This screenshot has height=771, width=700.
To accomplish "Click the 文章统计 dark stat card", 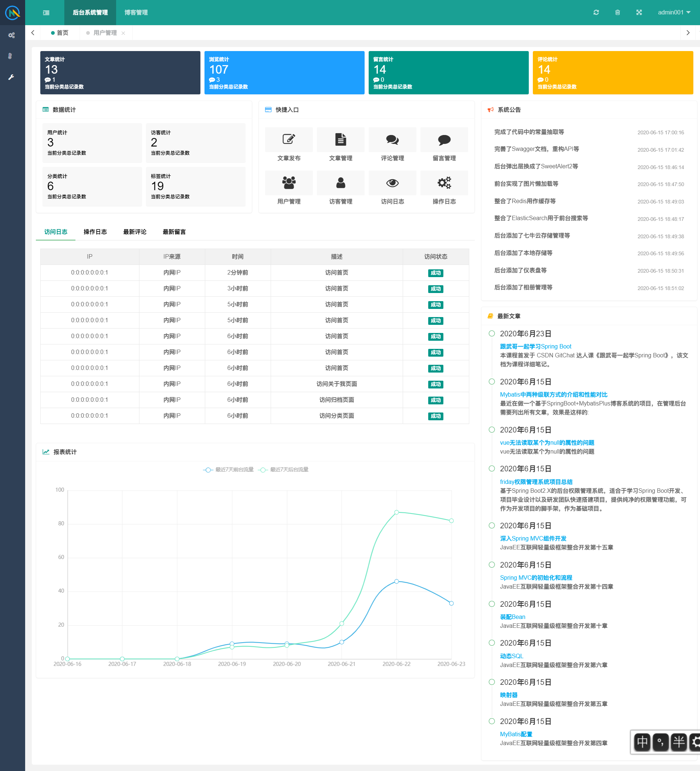I will pos(121,73).
